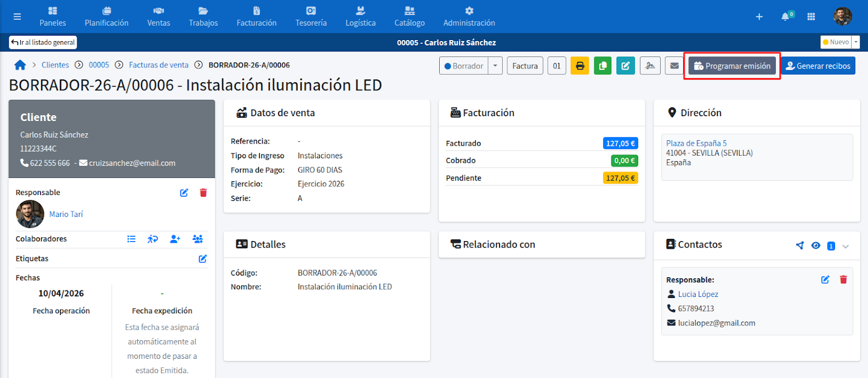Expand the Contactos panel chevron
The height and width of the screenshot is (378, 868).
[846, 246]
